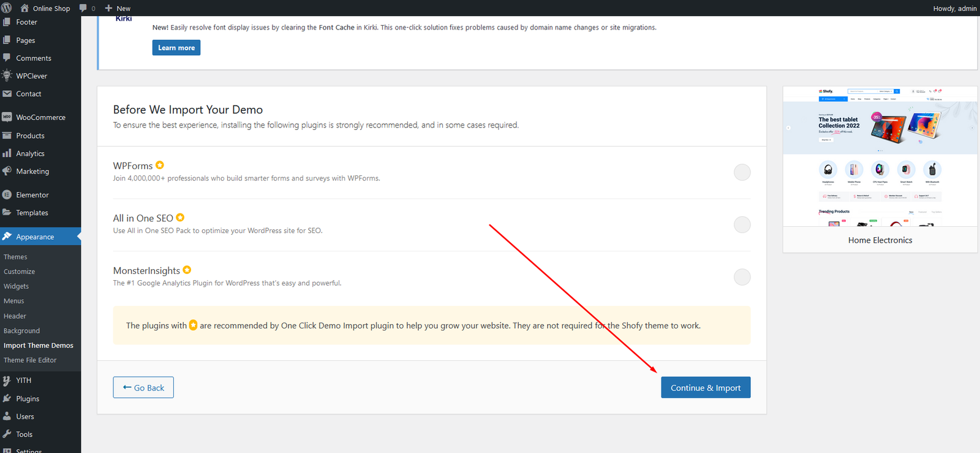Click the Plugins sidebar icon
The height and width of the screenshot is (453, 980).
click(x=7, y=398)
